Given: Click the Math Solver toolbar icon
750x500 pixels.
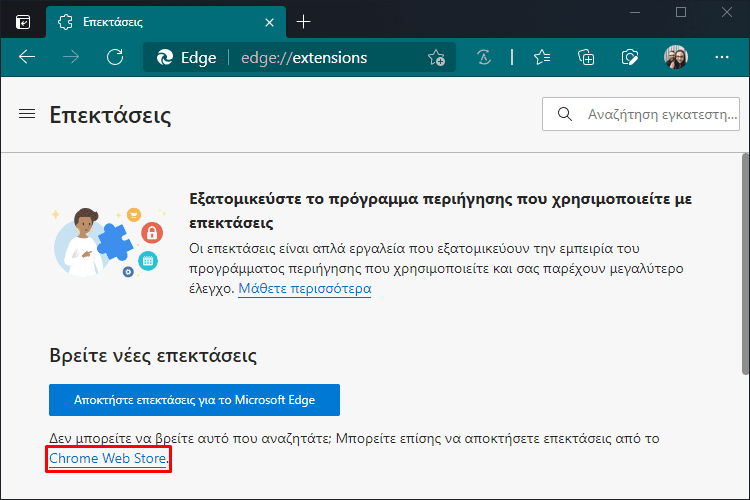Looking at the screenshot, I should (484, 57).
